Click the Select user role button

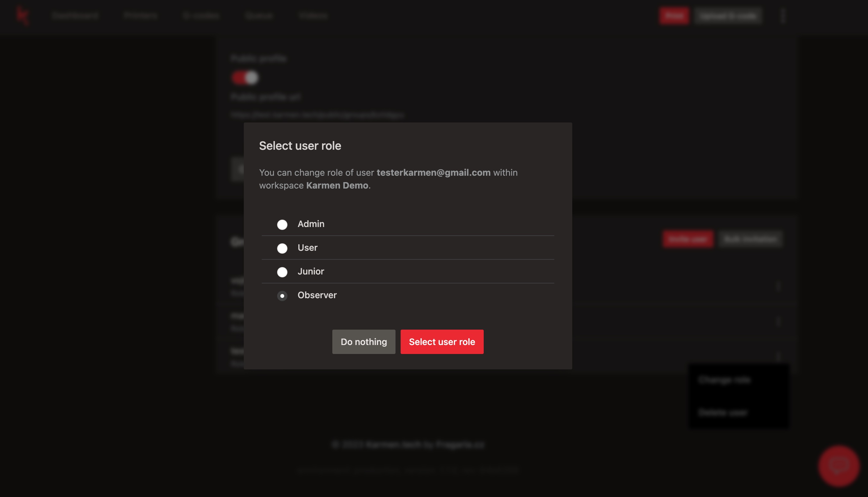pyautogui.click(x=442, y=341)
